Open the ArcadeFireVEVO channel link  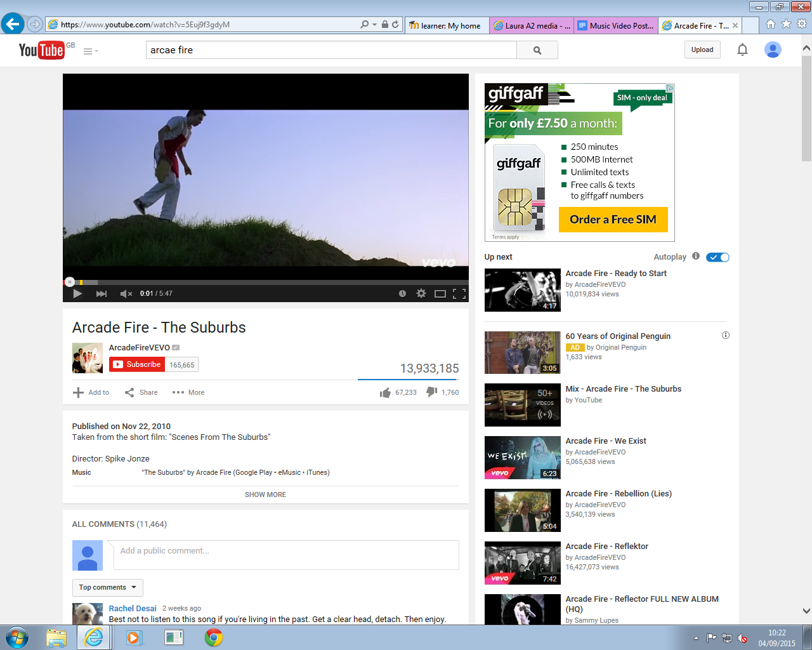click(140, 347)
